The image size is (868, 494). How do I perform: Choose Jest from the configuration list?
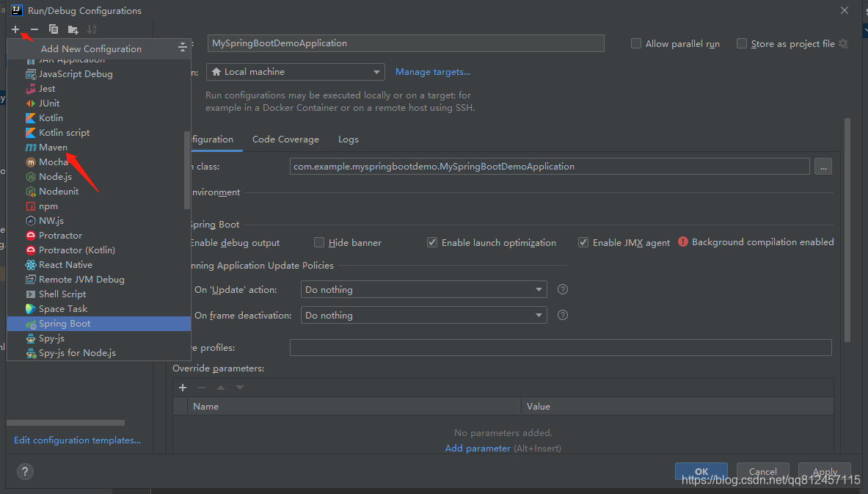point(98,89)
